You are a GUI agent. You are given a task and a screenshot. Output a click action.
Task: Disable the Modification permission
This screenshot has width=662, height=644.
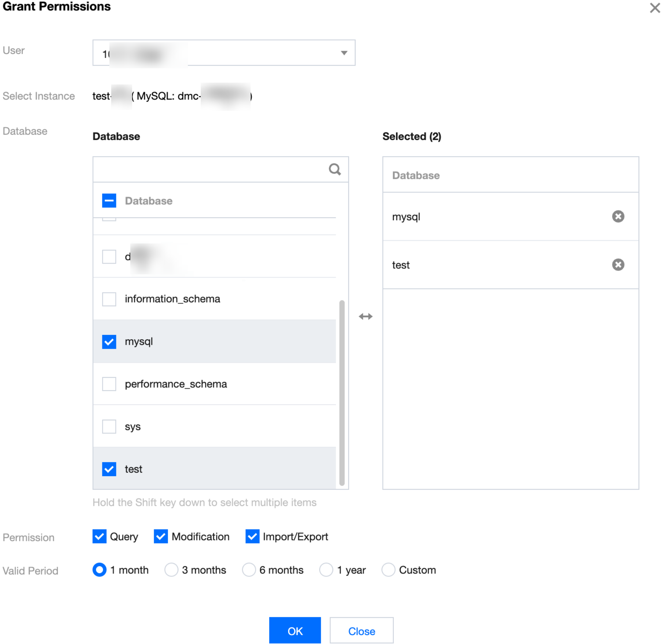[161, 536]
